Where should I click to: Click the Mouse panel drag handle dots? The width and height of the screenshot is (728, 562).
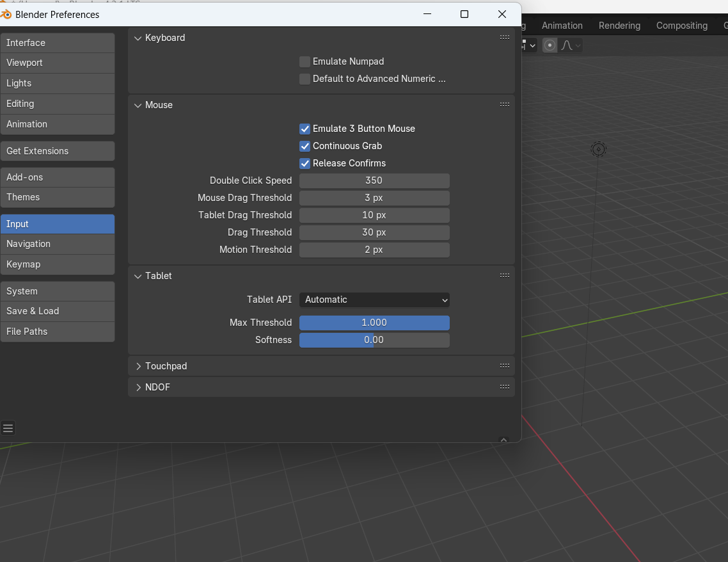coord(505,105)
